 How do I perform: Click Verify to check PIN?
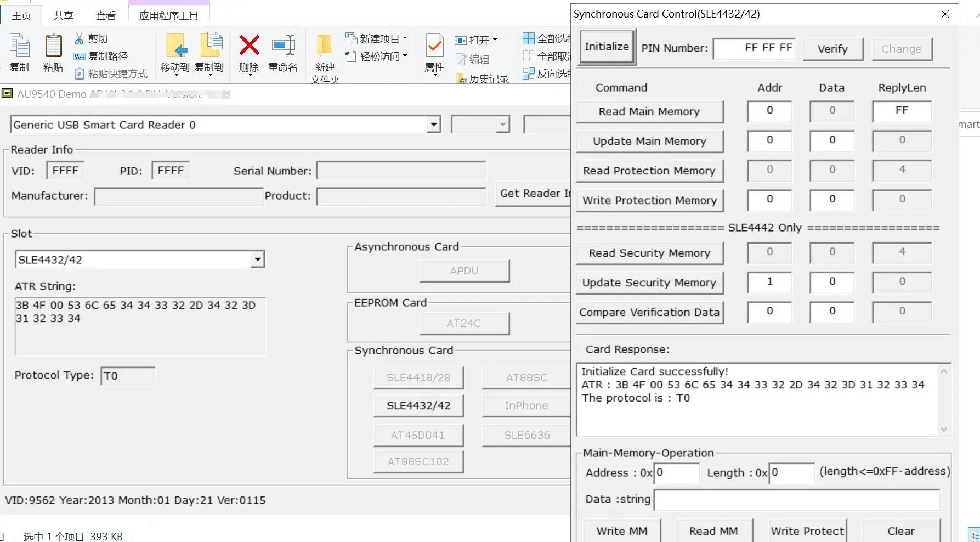[832, 49]
